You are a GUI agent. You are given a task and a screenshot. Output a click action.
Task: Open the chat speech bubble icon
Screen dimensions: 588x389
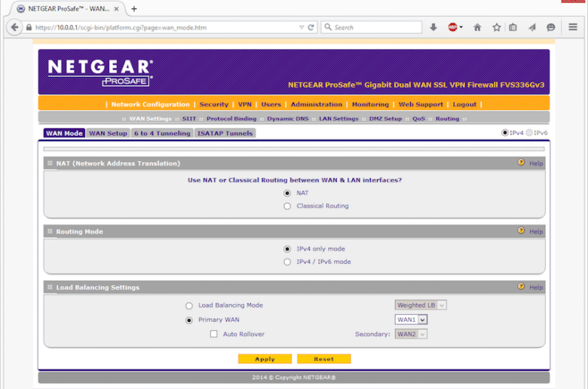551,27
